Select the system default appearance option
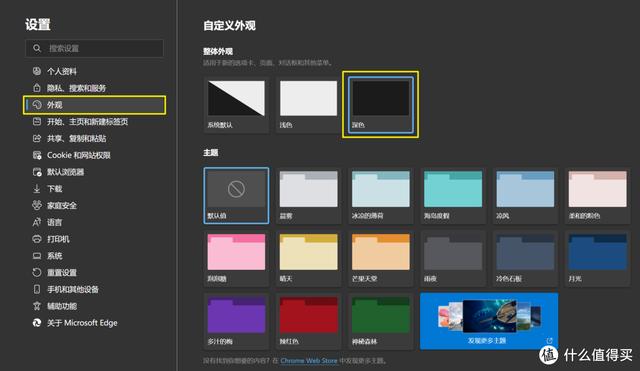The height and width of the screenshot is (371, 640). coord(236,105)
